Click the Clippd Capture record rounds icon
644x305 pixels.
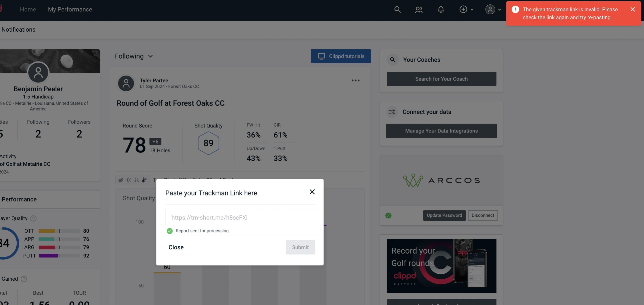(441, 265)
